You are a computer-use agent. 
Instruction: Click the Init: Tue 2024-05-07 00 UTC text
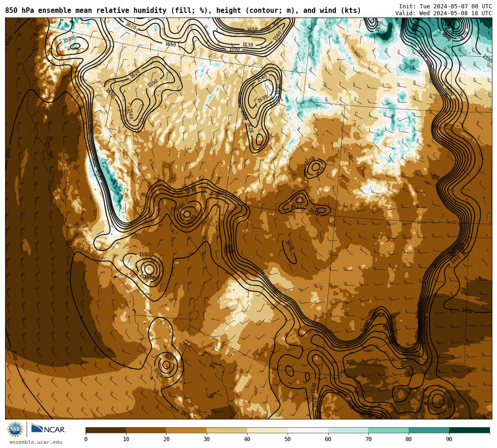(x=445, y=6)
